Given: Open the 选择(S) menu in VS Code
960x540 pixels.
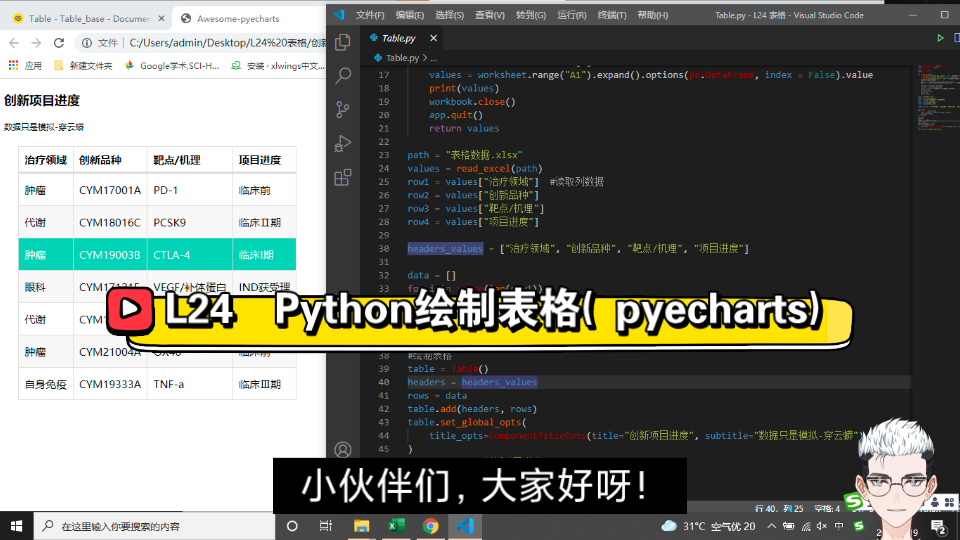Looking at the screenshot, I should [x=449, y=15].
